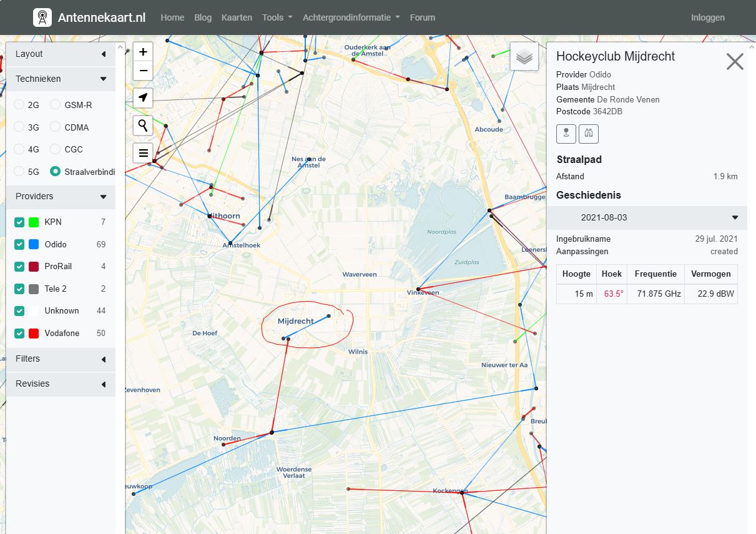The height and width of the screenshot is (534, 756).
Task: Zoom in on the map
Action: click(143, 52)
